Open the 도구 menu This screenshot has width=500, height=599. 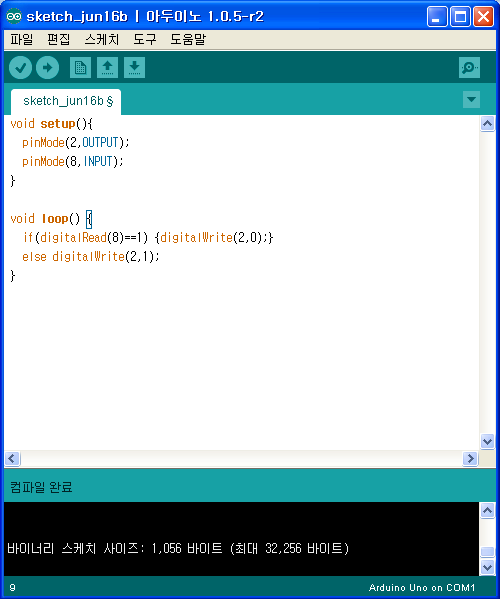pyautogui.click(x=145, y=39)
